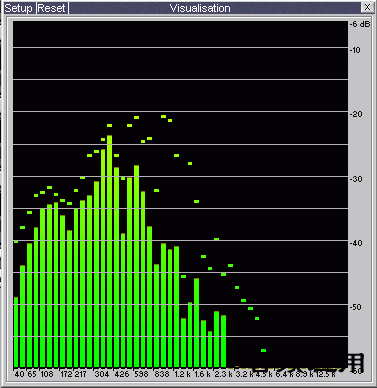This screenshot has width=377, height=388.
Task: Click the Visualisation title bar text
Action: [200, 8]
